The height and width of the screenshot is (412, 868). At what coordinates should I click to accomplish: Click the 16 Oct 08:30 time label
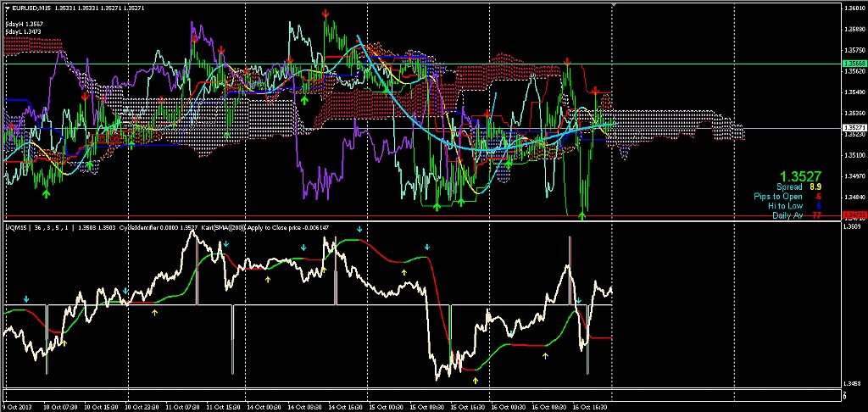point(551,406)
